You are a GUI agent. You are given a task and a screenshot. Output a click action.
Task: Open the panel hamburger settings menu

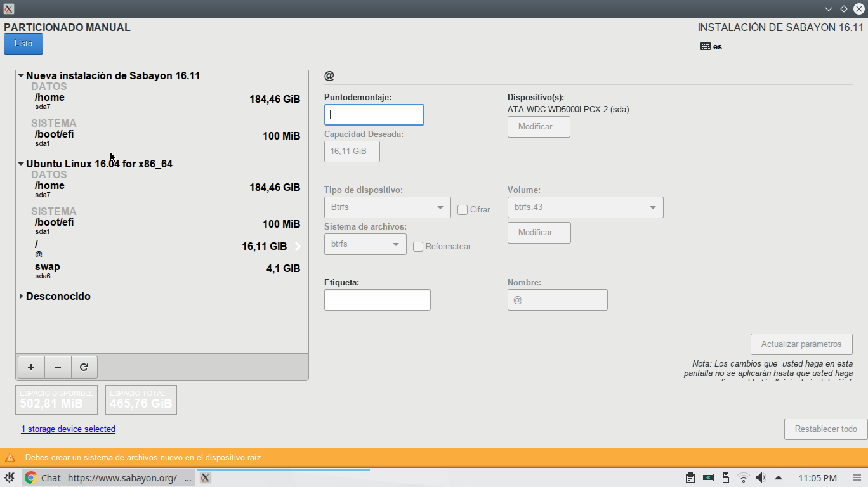pyautogui.click(x=857, y=478)
